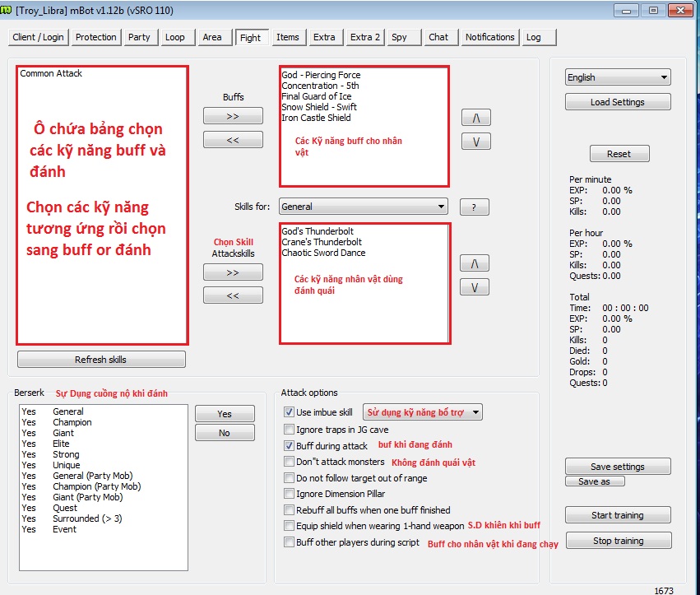
Task: Open the Skills for General dropdown
Action: point(364,207)
